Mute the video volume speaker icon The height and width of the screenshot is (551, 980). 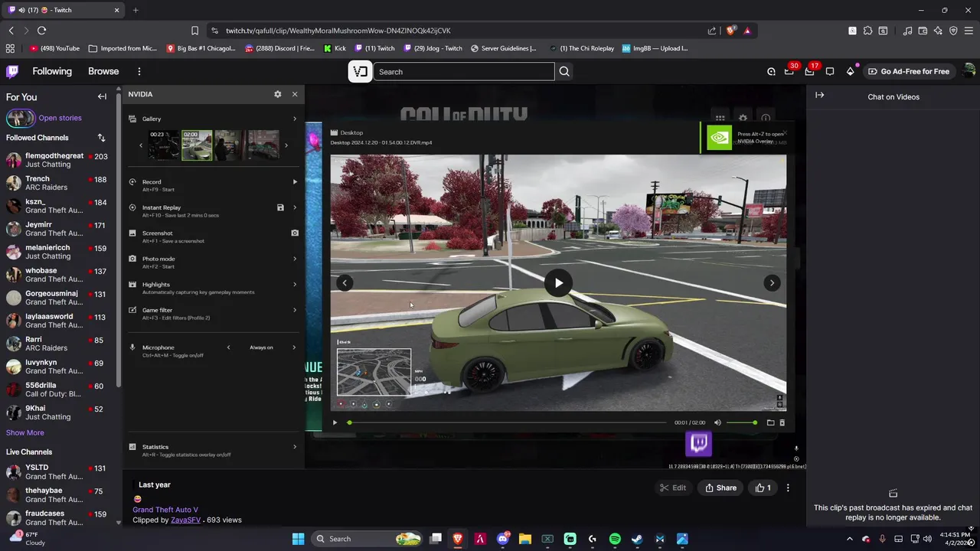click(x=717, y=422)
